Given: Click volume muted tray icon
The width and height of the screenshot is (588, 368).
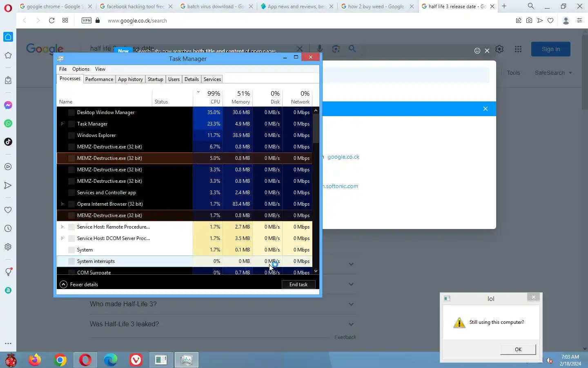Looking at the screenshot, I should point(550,360).
